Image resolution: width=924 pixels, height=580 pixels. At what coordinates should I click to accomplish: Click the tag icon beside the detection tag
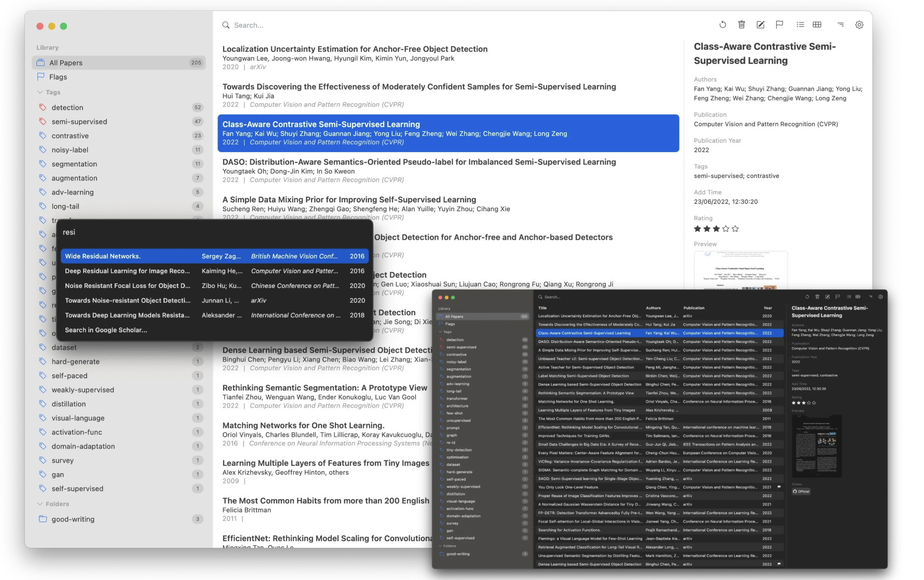tap(44, 107)
